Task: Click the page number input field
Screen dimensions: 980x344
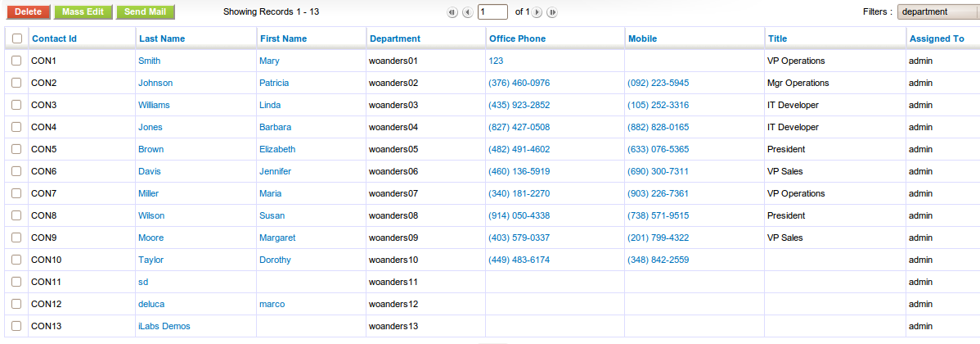Action: click(492, 12)
